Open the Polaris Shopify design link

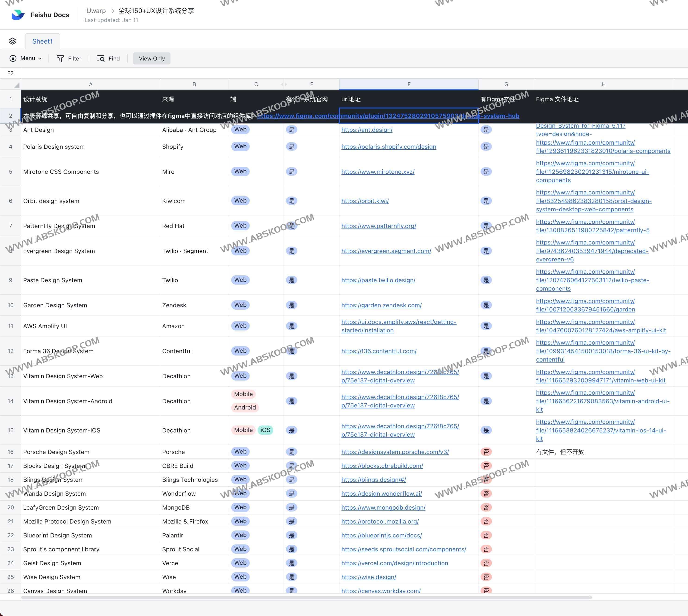coord(389,146)
